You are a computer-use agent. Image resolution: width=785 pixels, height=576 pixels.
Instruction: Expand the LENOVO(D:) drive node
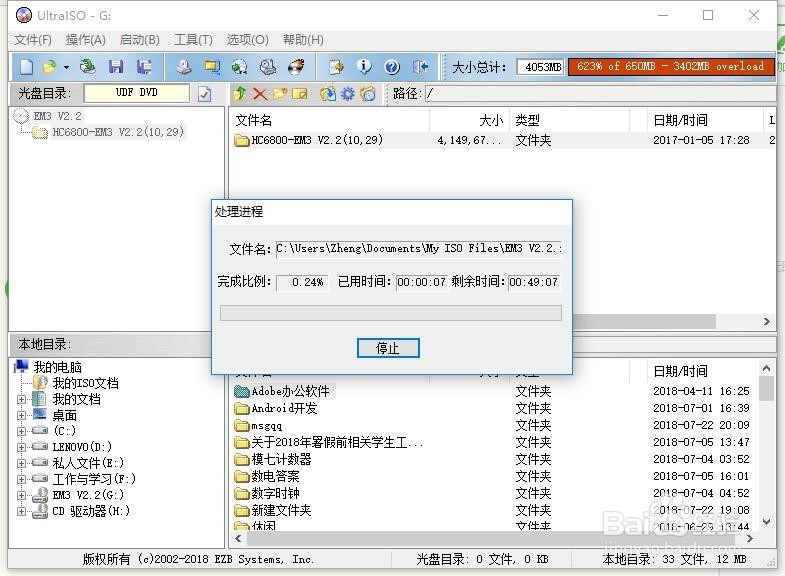[21, 447]
